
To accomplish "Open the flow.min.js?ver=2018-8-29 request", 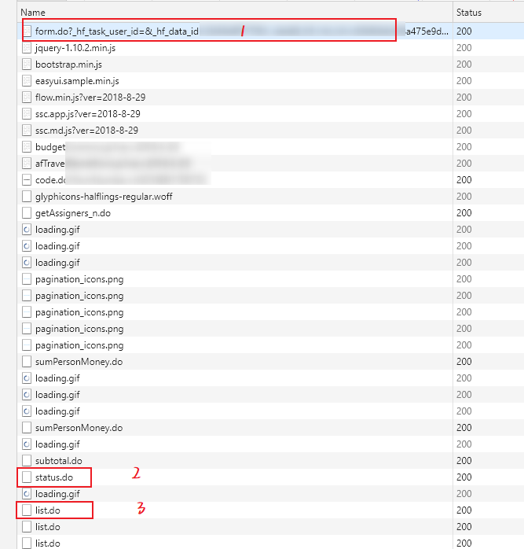I will coord(90,97).
